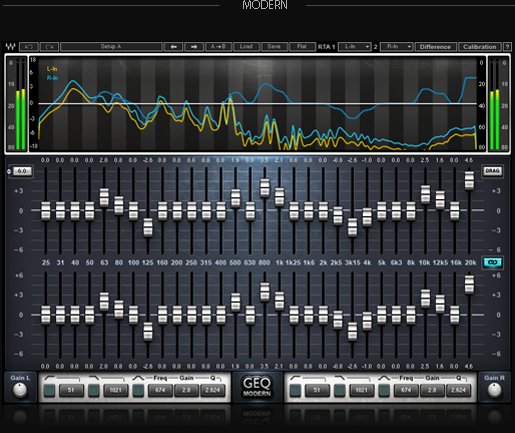This screenshot has width=515, height=433.
Task: Click the Gain R knob
Action: [494, 390]
